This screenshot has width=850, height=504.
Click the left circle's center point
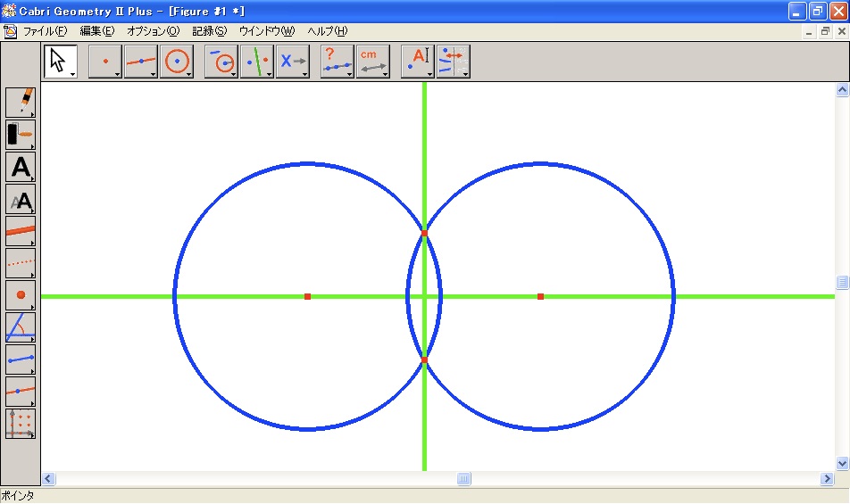coord(307,296)
